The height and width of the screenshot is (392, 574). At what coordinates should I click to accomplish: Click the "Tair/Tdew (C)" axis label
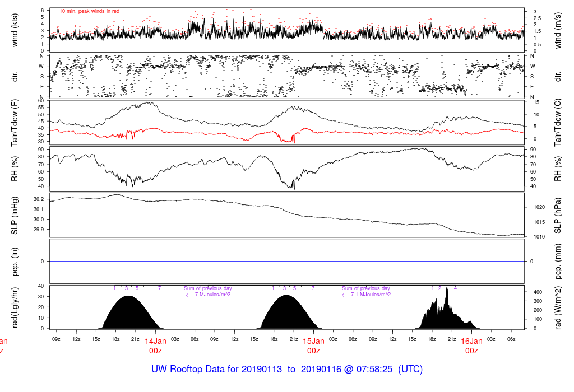[x=558, y=123]
